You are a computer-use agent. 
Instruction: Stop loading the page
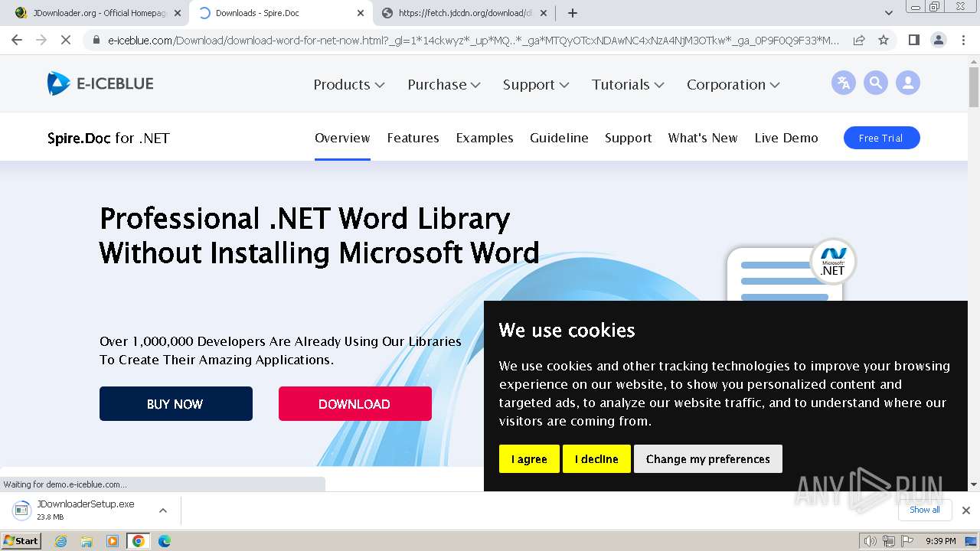66,40
